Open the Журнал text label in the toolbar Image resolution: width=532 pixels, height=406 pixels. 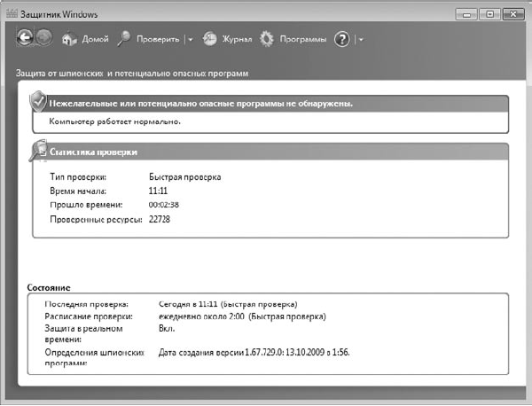[237, 40]
